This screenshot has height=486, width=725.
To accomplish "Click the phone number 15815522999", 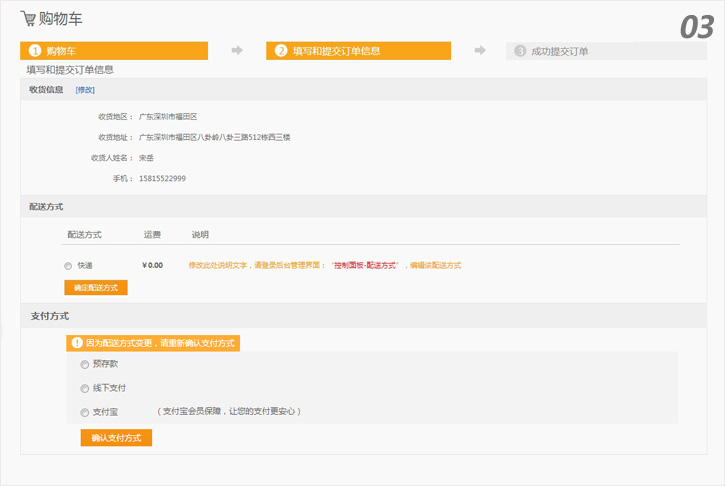I will tap(162, 179).
